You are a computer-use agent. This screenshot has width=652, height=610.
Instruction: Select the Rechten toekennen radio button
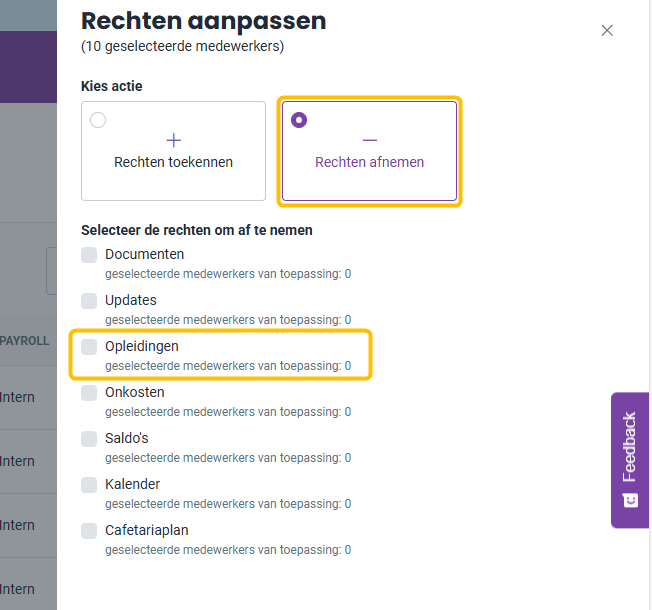point(98,120)
